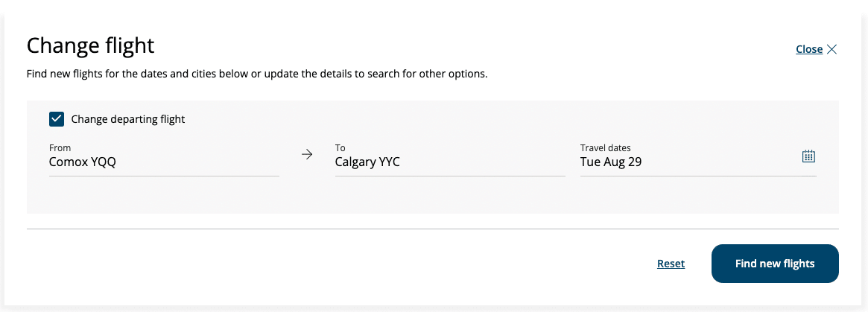Click the small 'From' field label
The image size is (868, 312).
pos(60,148)
